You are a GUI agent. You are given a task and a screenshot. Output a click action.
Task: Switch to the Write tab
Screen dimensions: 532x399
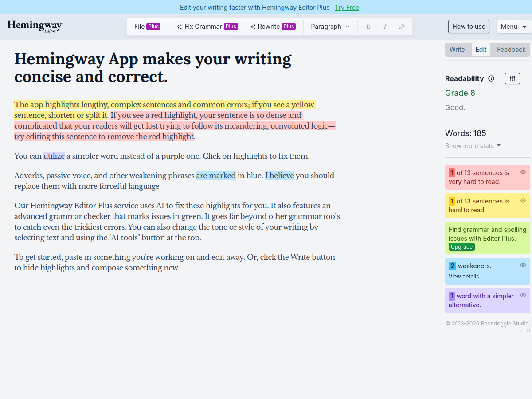457,50
